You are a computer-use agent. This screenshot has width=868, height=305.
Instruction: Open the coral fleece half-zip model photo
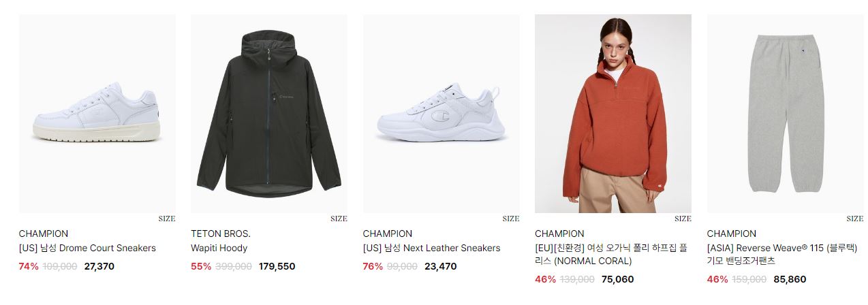(x=613, y=114)
